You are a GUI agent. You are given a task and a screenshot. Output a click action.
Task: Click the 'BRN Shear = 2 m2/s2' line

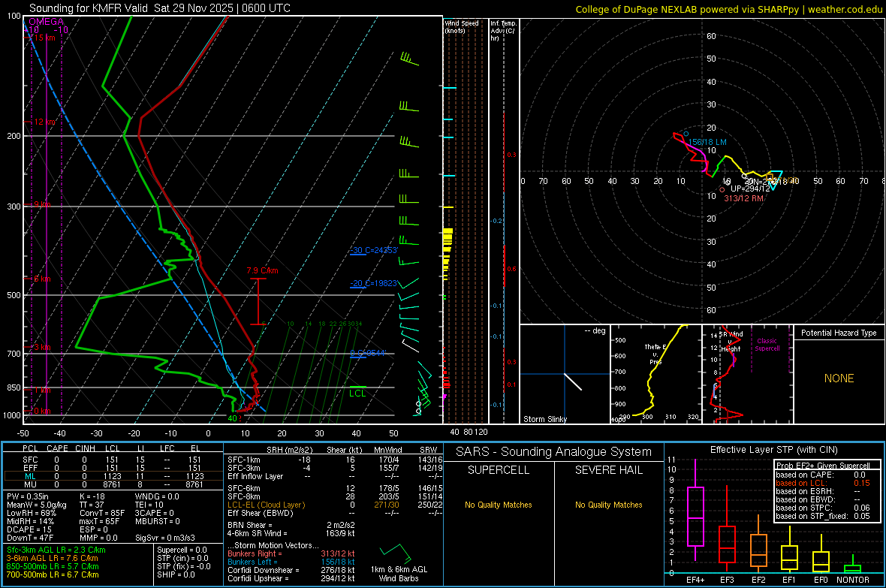click(x=291, y=525)
